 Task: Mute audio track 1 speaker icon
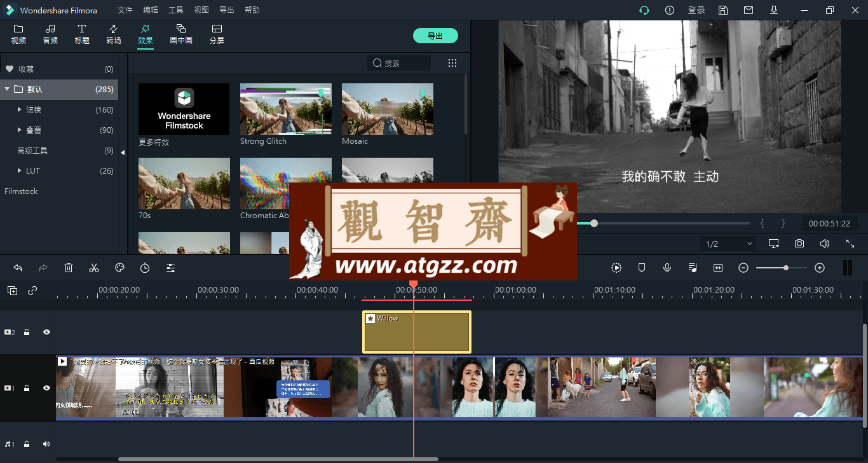[x=46, y=444]
